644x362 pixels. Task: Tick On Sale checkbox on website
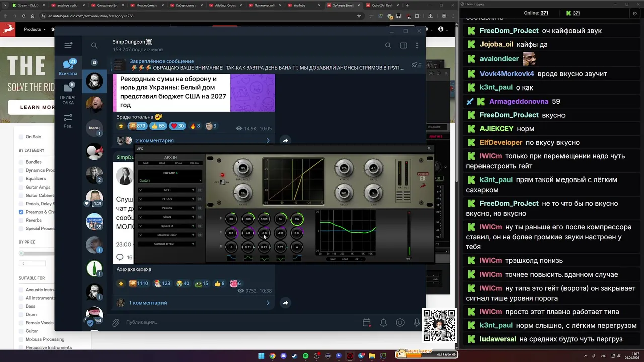pyautogui.click(x=21, y=137)
